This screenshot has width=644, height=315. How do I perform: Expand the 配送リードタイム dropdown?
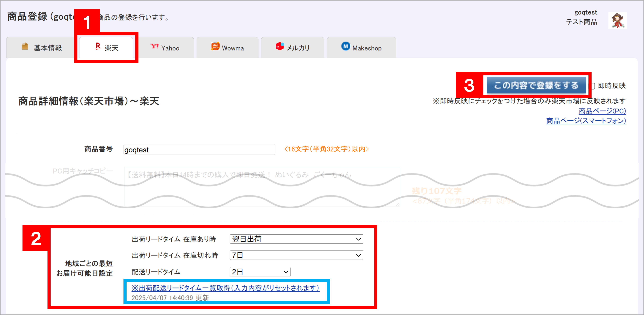coord(260,272)
